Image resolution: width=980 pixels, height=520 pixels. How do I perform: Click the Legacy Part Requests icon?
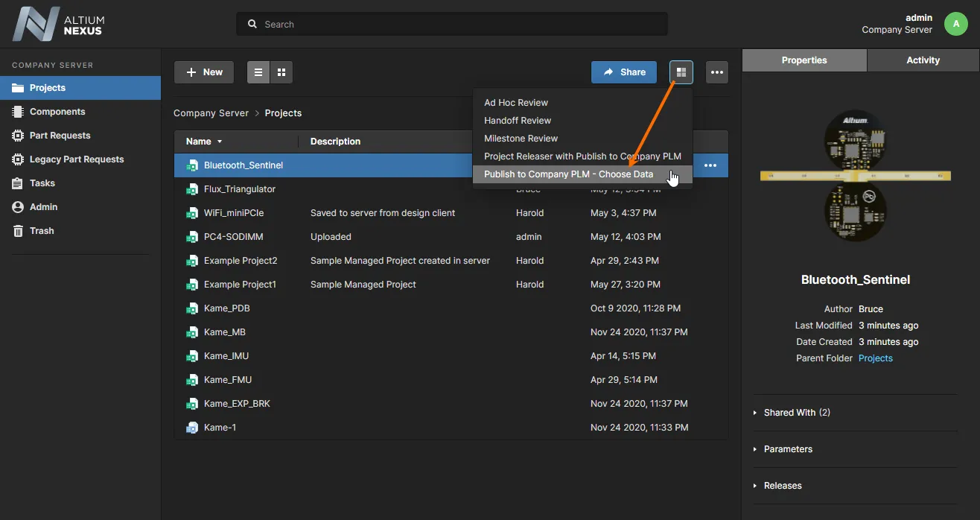(x=18, y=159)
